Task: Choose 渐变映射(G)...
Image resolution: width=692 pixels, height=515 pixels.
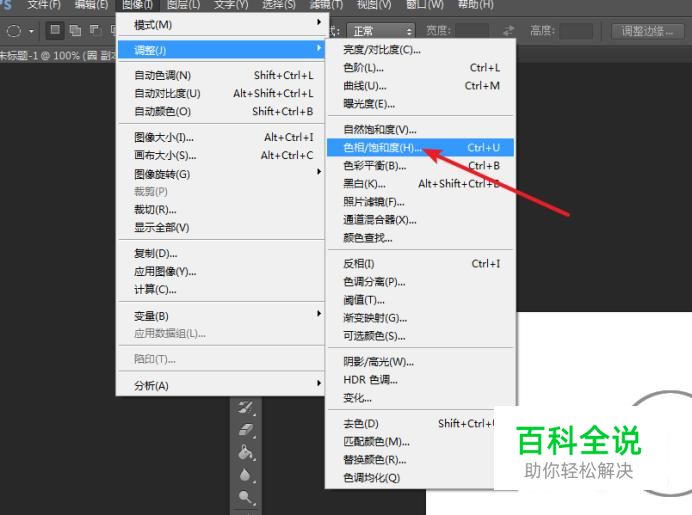Action: point(420,318)
